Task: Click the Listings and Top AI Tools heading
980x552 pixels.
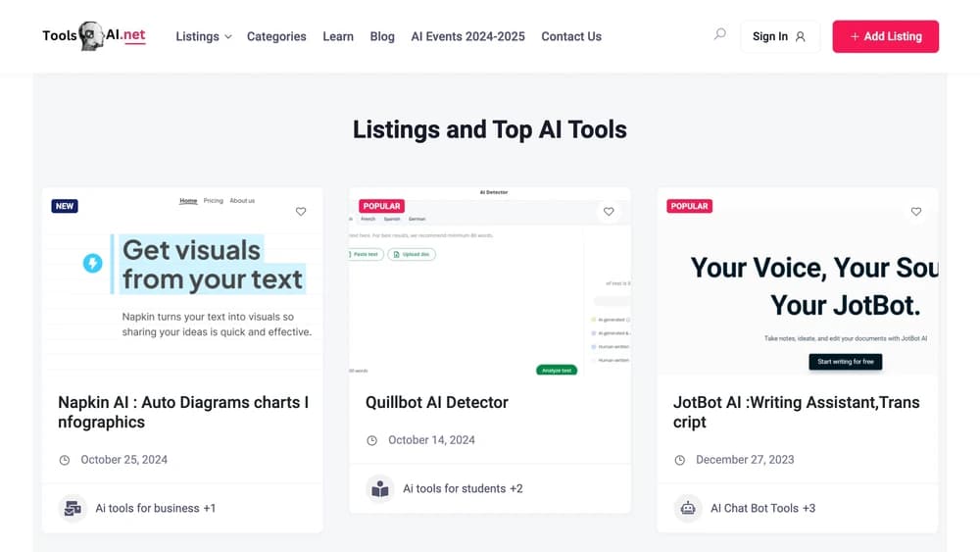Action: (489, 129)
